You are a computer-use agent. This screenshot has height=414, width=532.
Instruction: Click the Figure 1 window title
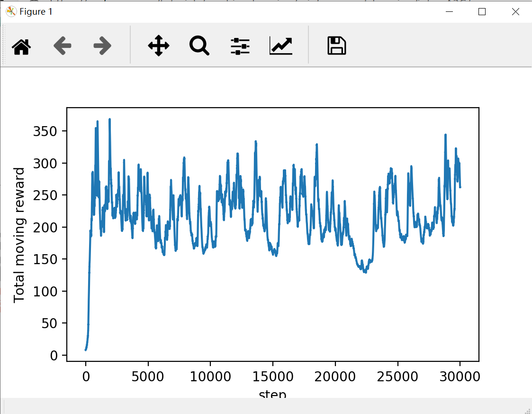click(x=36, y=11)
